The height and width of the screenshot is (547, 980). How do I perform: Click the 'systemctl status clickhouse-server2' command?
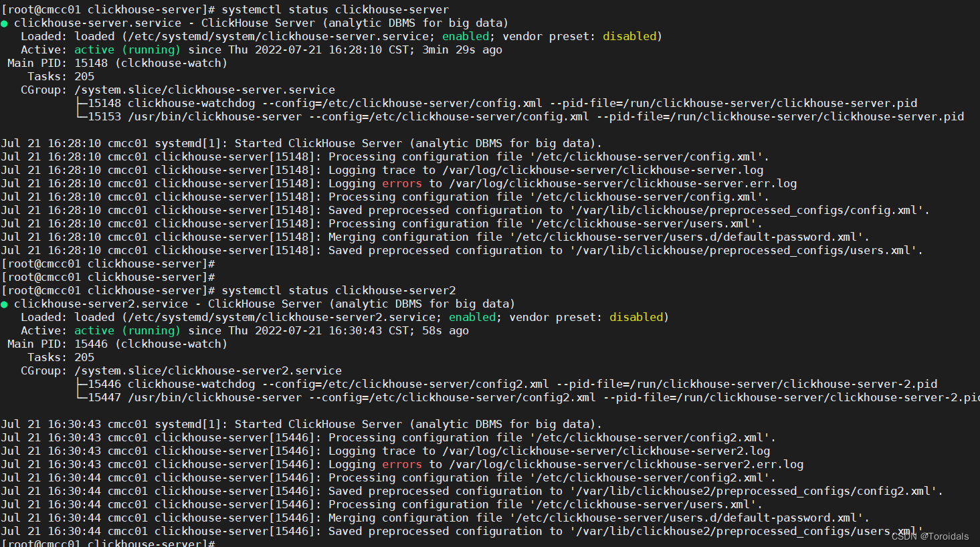coord(338,291)
